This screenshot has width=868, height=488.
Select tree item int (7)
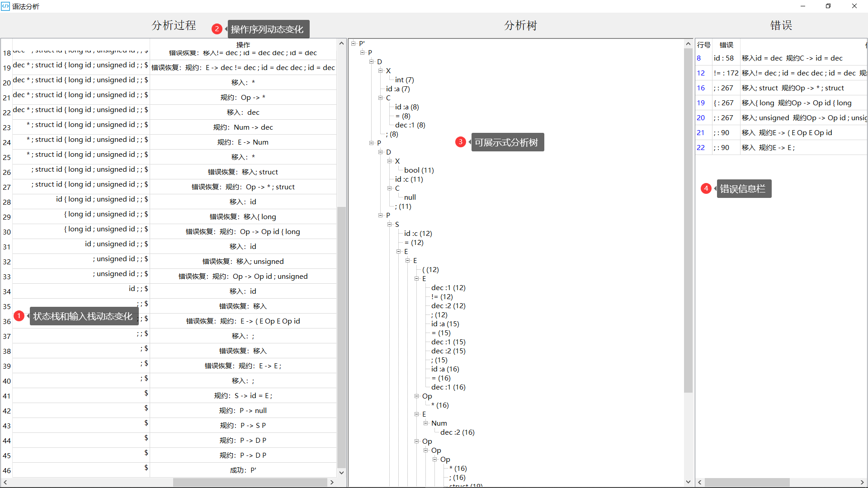(x=405, y=80)
